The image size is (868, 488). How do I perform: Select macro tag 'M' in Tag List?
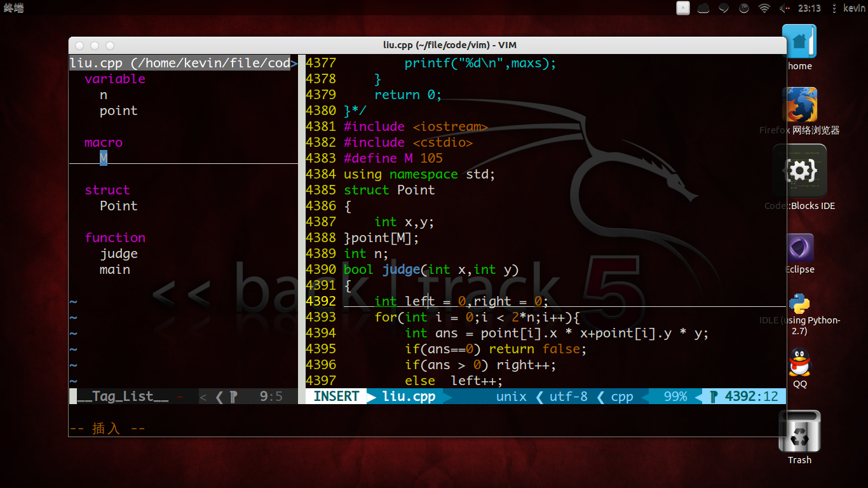pos(104,158)
